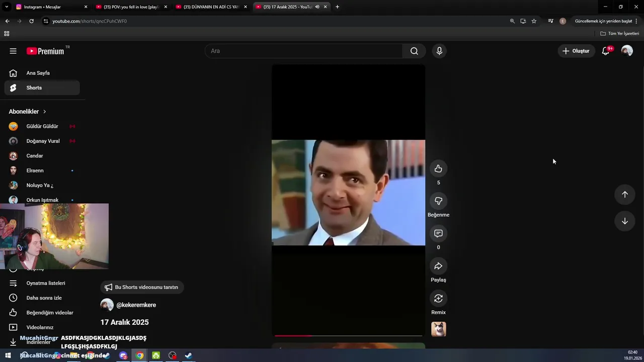The width and height of the screenshot is (644, 362).
Task: Expand the Abonelikler section
Action: 28,112
